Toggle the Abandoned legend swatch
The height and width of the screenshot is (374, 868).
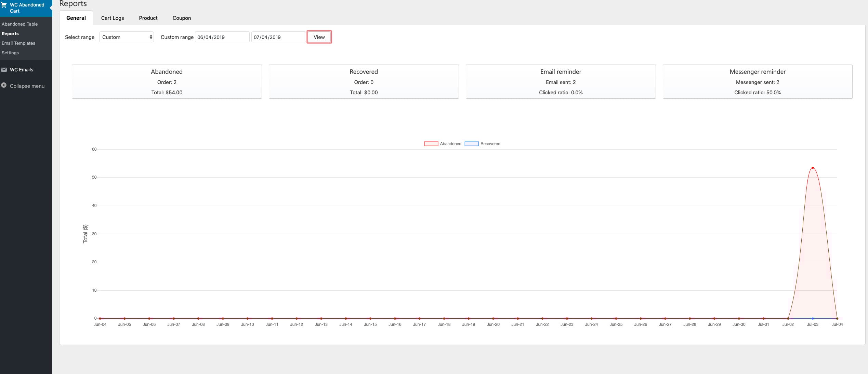point(431,144)
